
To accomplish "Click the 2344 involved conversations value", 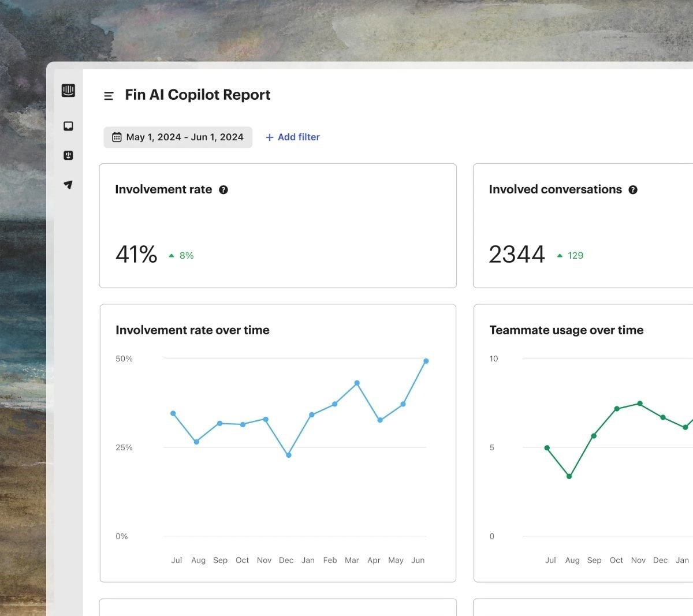I will pyautogui.click(x=517, y=255).
